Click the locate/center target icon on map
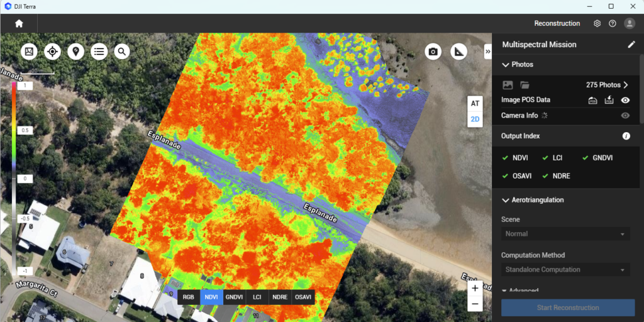 coord(53,52)
